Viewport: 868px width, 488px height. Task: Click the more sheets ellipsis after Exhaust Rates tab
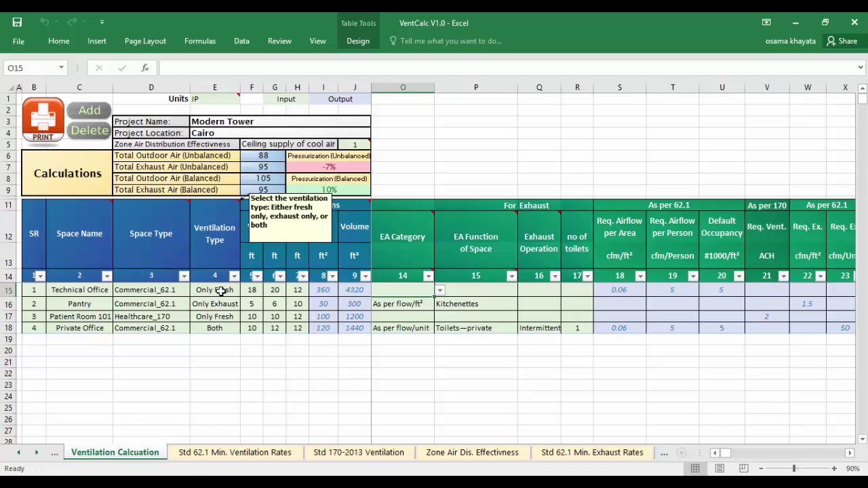click(664, 452)
